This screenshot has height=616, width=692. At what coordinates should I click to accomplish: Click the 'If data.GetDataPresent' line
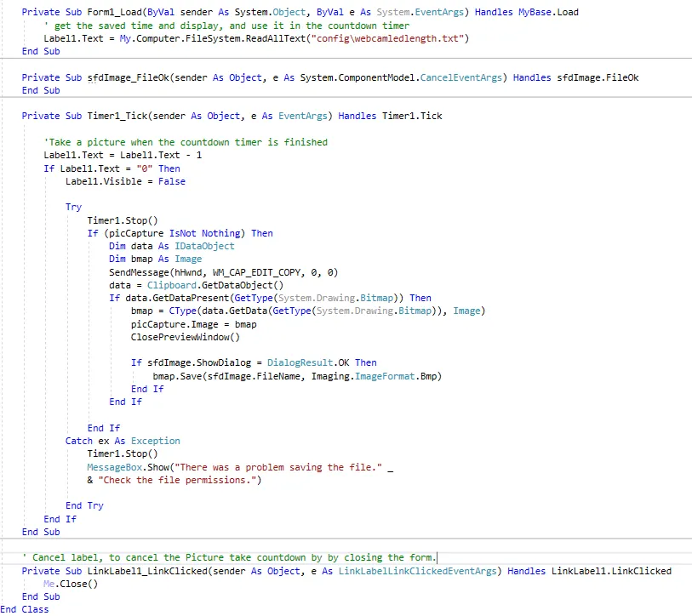[x=270, y=299]
